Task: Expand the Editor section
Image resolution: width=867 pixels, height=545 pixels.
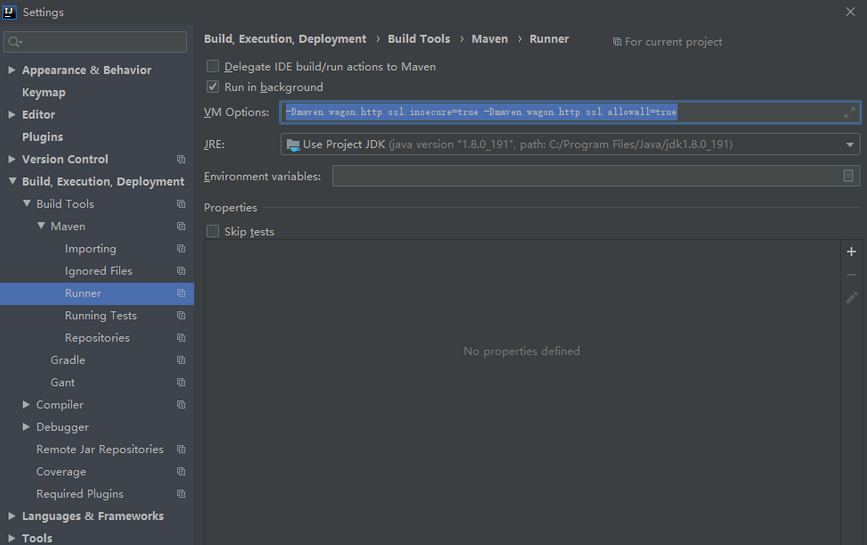Action: click(12, 114)
